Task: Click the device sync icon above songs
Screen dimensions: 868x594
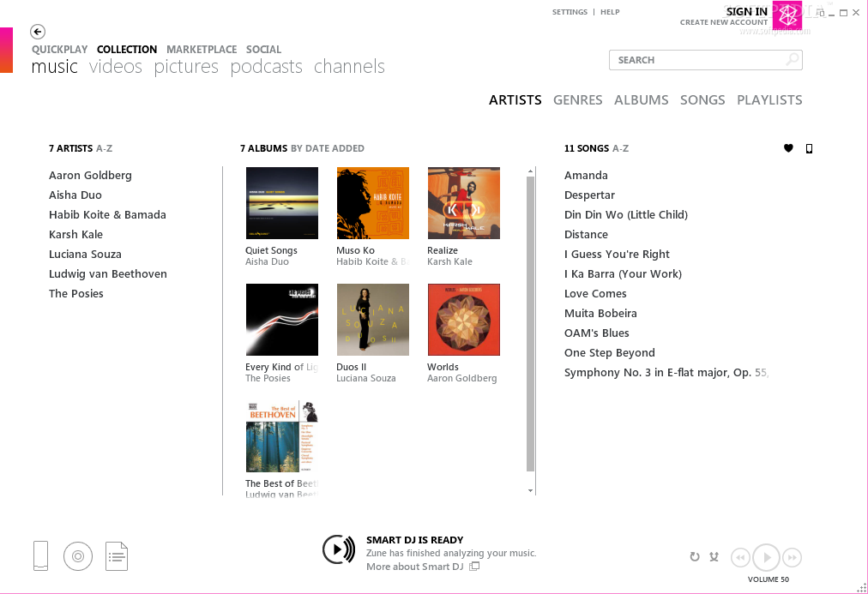Action: (x=809, y=148)
